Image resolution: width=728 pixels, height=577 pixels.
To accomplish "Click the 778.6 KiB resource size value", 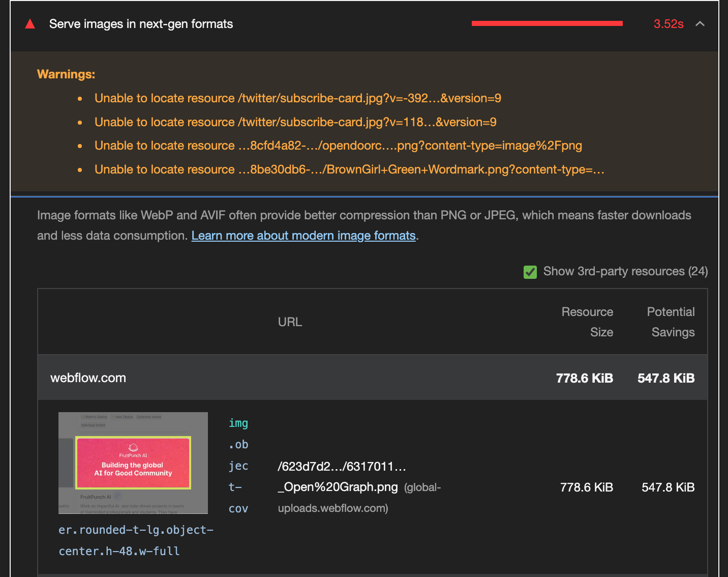I will (x=587, y=487).
